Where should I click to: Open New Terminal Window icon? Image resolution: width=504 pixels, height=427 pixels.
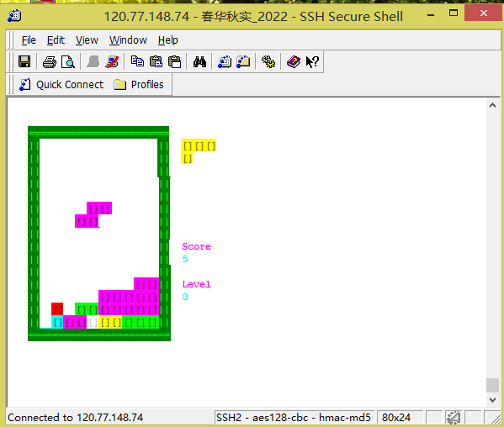click(x=225, y=61)
